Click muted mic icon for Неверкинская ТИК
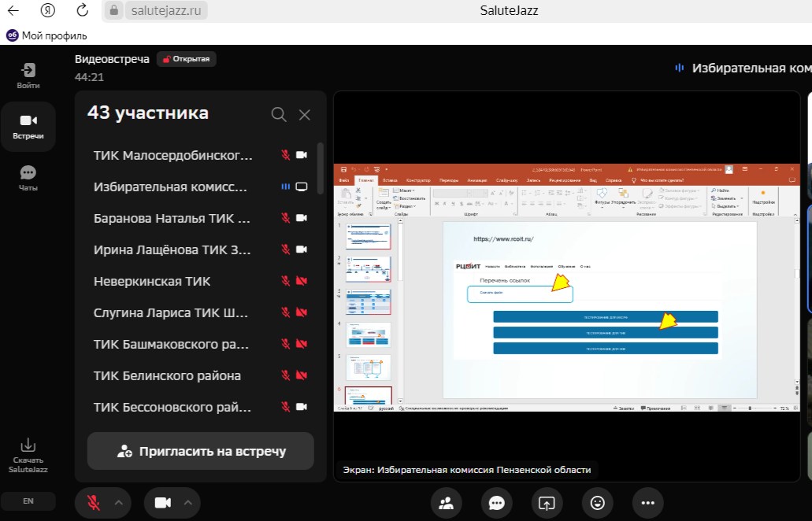 coord(285,281)
